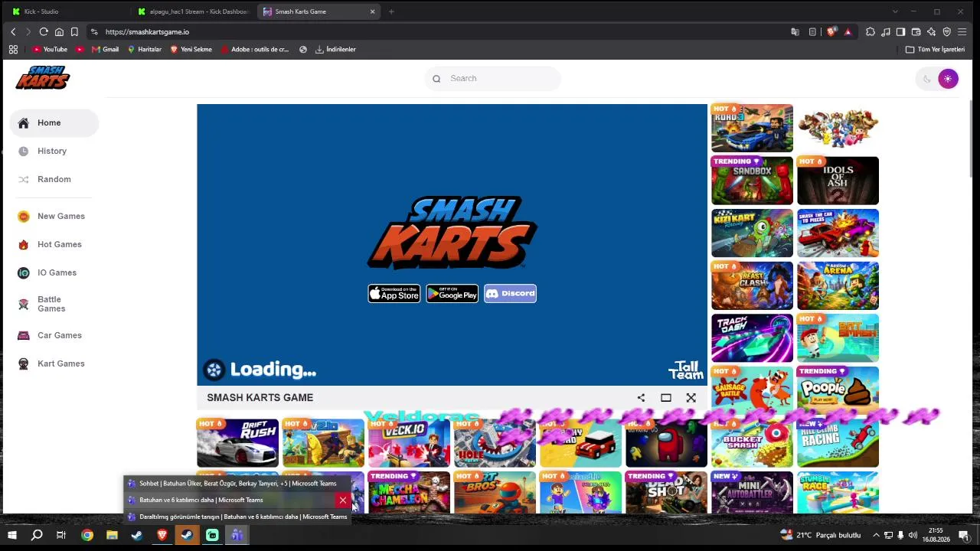Open the Brave browser taskbar icon

pyautogui.click(x=162, y=536)
